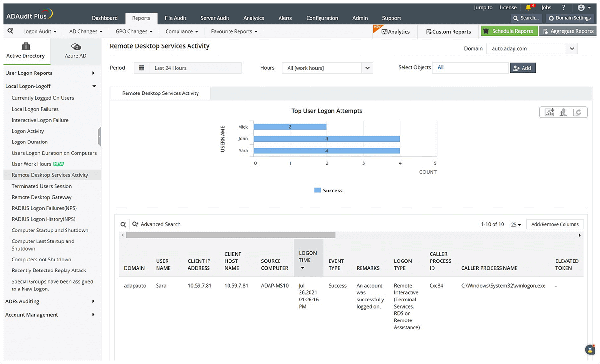This screenshot has width=600, height=364.
Task: Open the Period calendar icon
Action: click(x=141, y=68)
